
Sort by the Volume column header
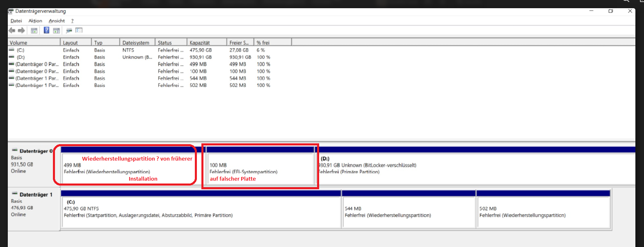[x=34, y=43]
